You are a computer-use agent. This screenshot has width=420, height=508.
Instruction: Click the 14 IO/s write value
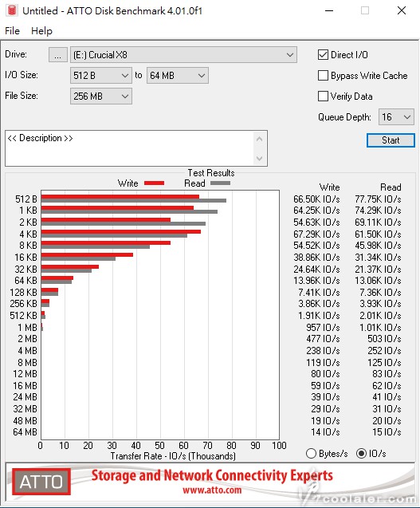pyautogui.click(x=325, y=432)
